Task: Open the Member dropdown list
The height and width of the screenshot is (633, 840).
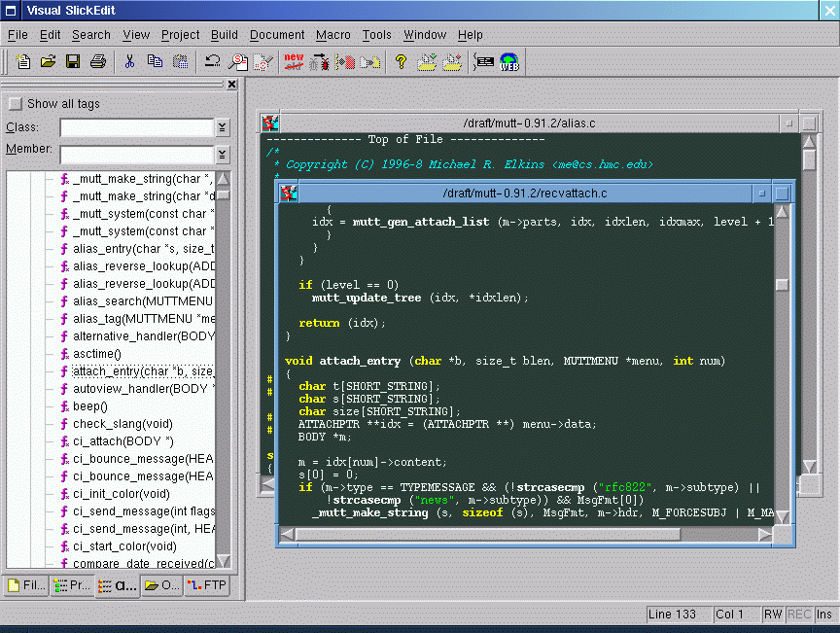Action: tap(223, 155)
